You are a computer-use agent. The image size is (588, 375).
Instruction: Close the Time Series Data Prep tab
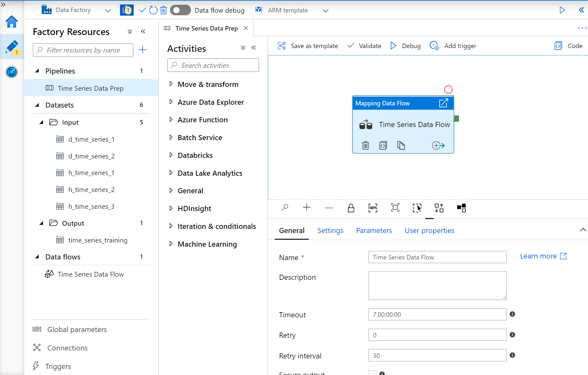[246, 28]
